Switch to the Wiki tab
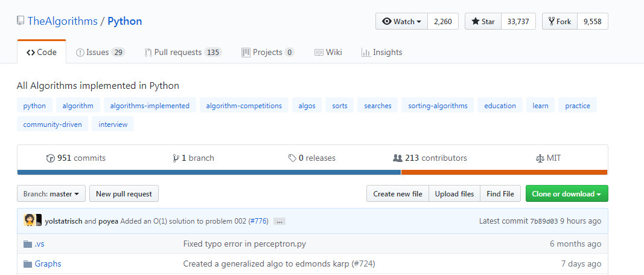The width and height of the screenshot is (644, 275). tap(328, 52)
